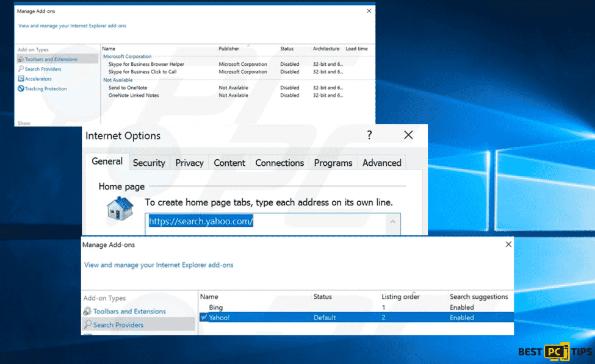Click the Microsoft Corporation group header
The width and height of the screenshot is (595, 364).
pyautogui.click(x=127, y=57)
